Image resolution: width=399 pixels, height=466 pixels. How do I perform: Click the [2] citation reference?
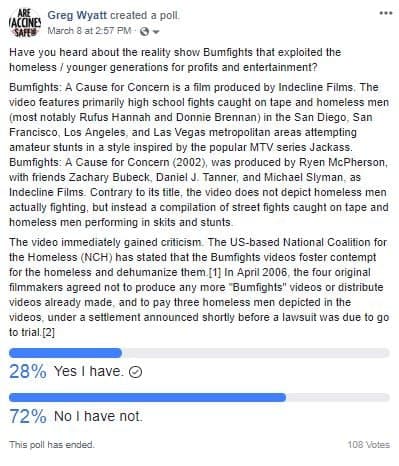coord(49,332)
